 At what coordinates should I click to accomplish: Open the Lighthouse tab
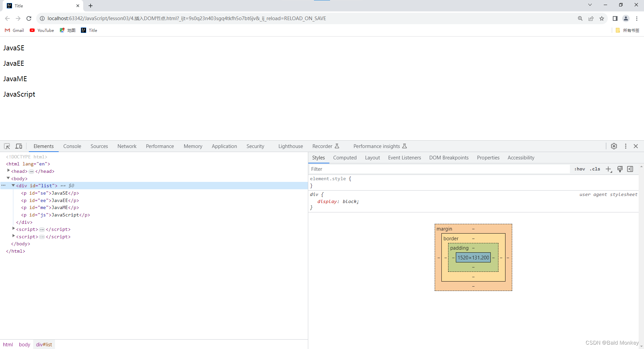(290, 146)
